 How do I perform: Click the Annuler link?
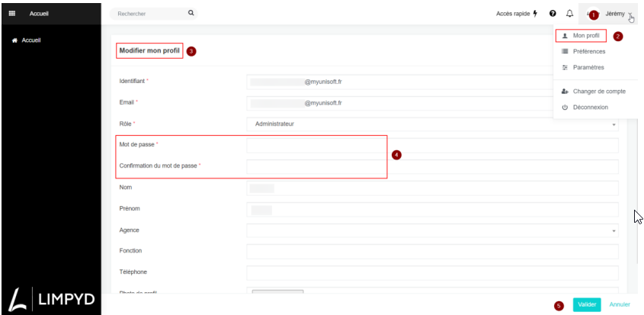(620, 305)
